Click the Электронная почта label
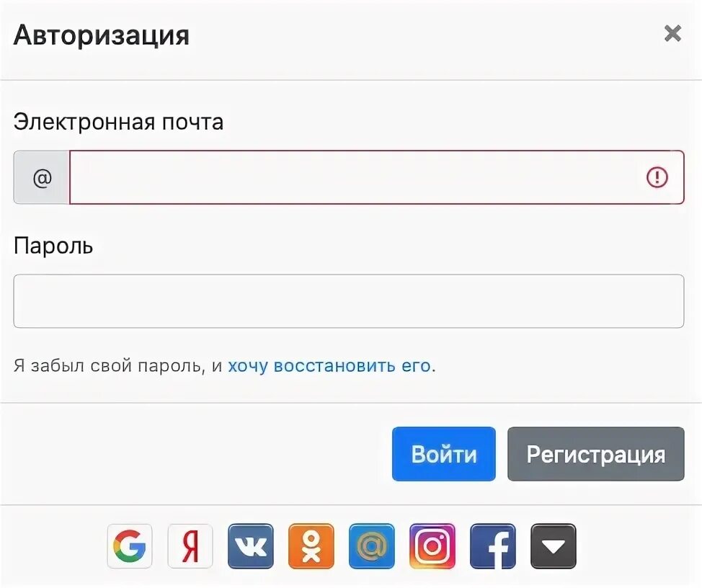 [118, 122]
